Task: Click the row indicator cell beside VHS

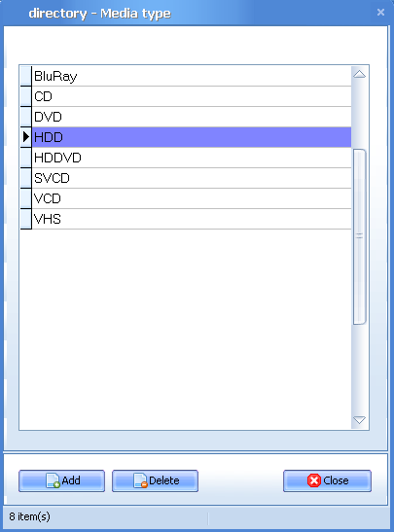Action: click(26, 219)
